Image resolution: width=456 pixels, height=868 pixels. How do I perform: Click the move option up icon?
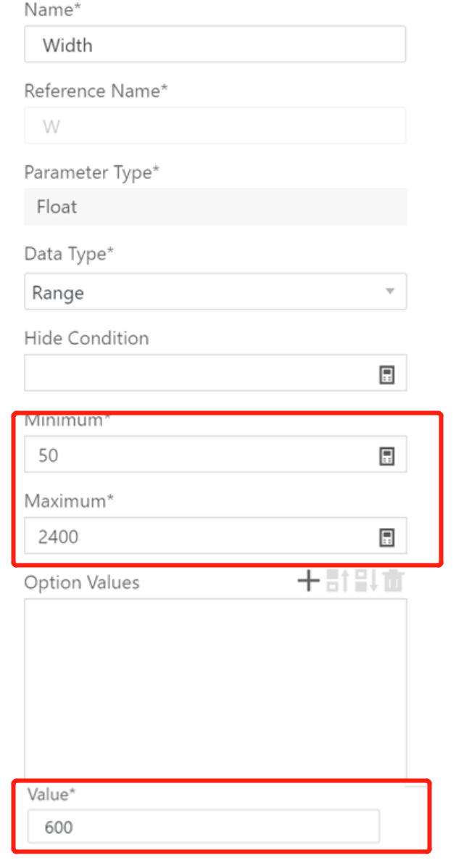click(x=339, y=581)
